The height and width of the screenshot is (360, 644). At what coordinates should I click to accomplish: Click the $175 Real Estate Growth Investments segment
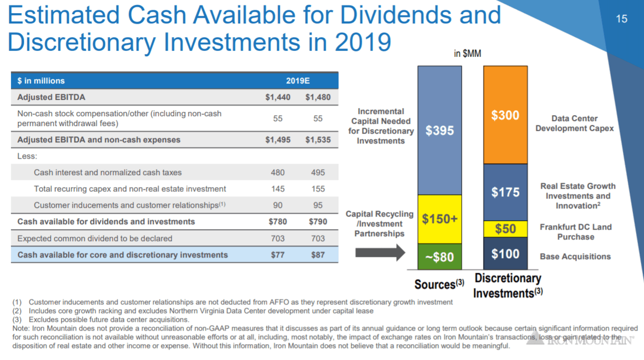click(x=505, y=192)
